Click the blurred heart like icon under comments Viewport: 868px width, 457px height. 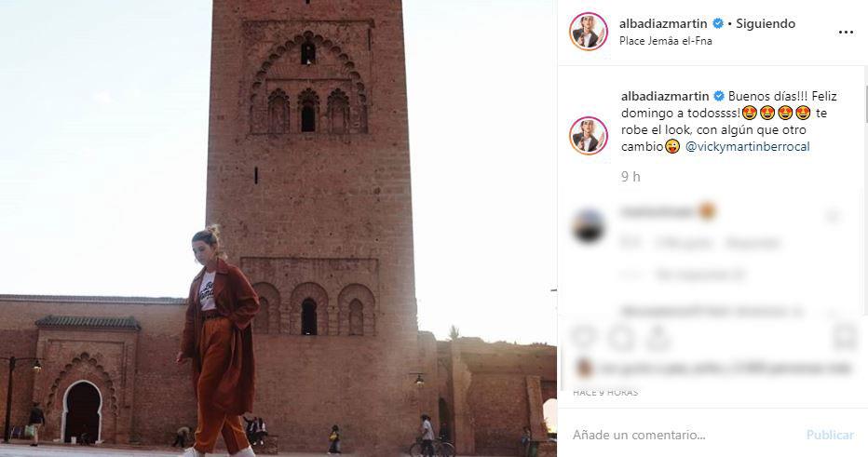(583, 337)
